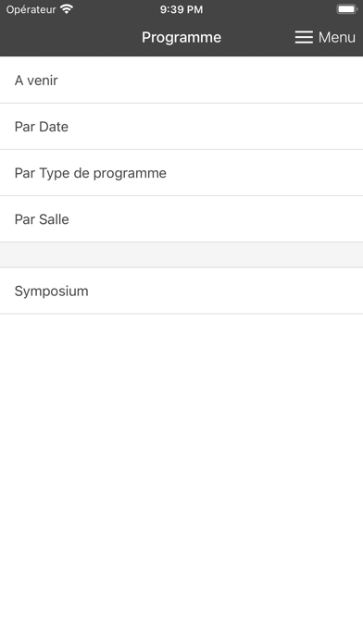Open the Symposium entry
Image resolution: width=363 pixels, height=644 pixels.
[x=181, y=291]
